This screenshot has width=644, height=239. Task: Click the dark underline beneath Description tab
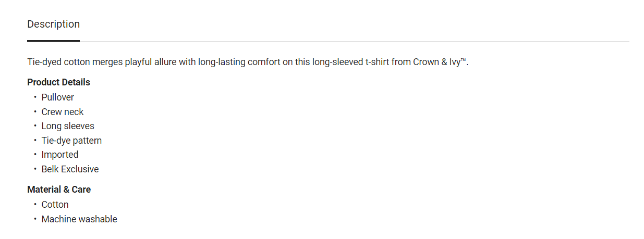[53, 41]
